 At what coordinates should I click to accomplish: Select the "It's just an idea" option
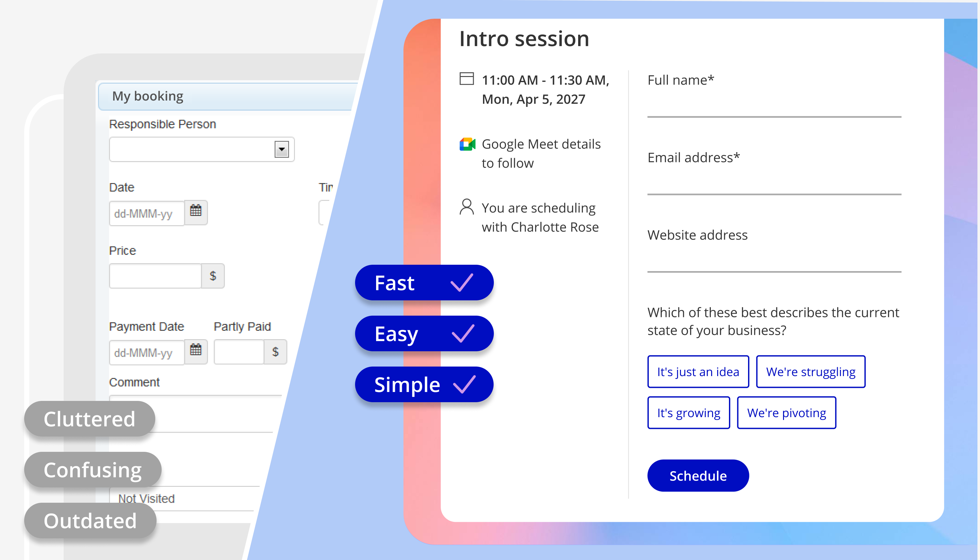pyautogui.click(x=698, y=372)
